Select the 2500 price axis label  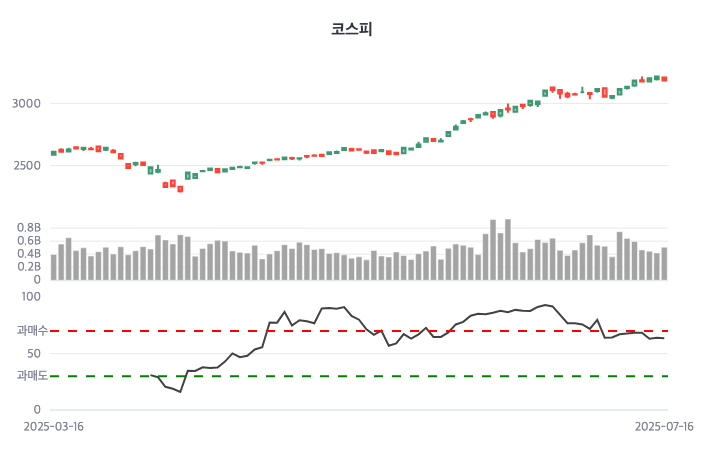pyautogui.click(x=26, y=166)
